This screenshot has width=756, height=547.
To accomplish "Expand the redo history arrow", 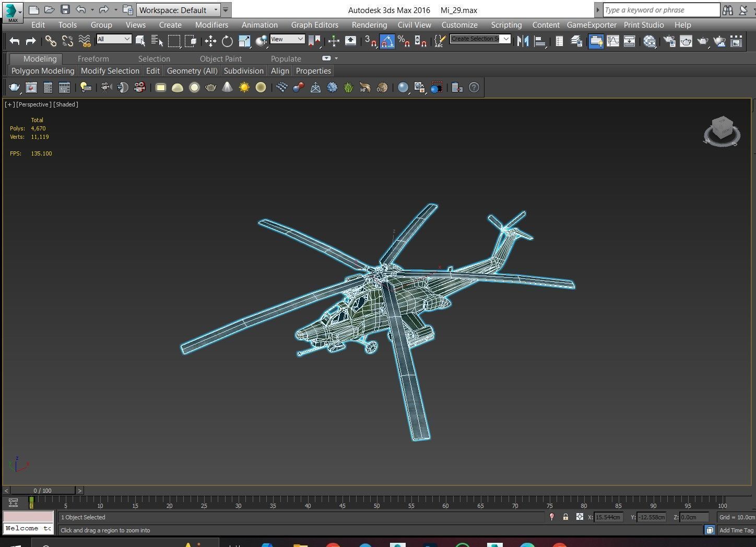I will tap(115, 10).
